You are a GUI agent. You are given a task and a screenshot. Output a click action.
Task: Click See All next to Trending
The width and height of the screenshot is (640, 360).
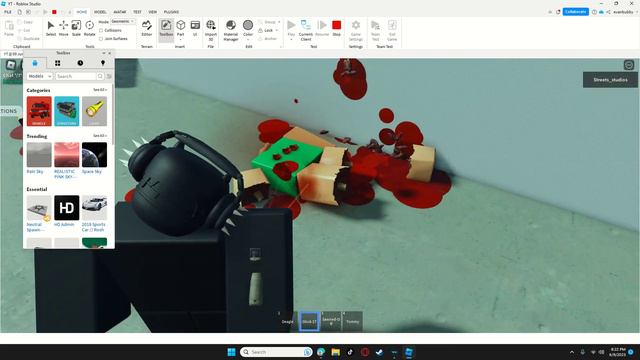click(100, 136)
